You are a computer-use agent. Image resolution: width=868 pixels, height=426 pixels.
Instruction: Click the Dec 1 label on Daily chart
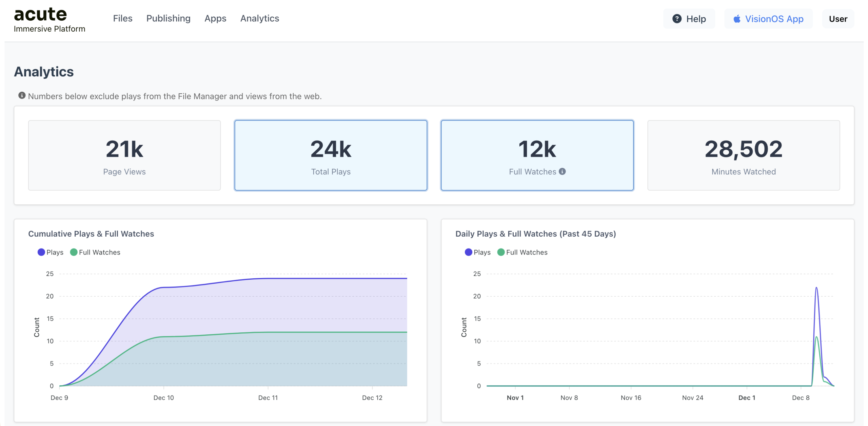coord(747,397)
